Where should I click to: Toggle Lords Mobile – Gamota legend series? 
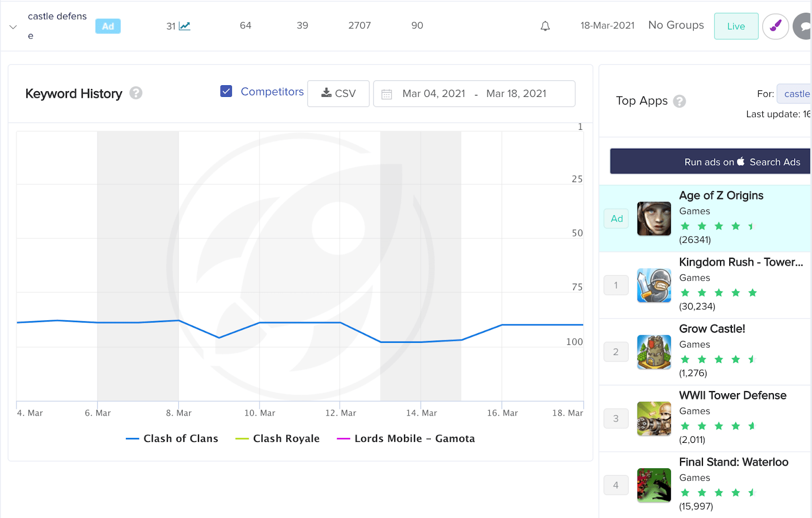(x=406, y=438)
